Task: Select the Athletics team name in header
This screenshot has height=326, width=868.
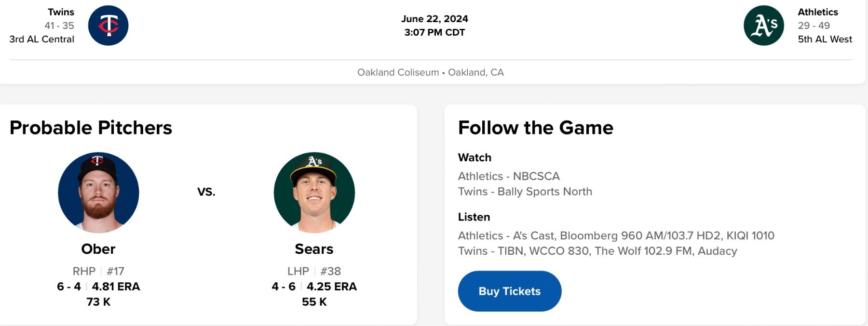Action: tap(818, 12)
